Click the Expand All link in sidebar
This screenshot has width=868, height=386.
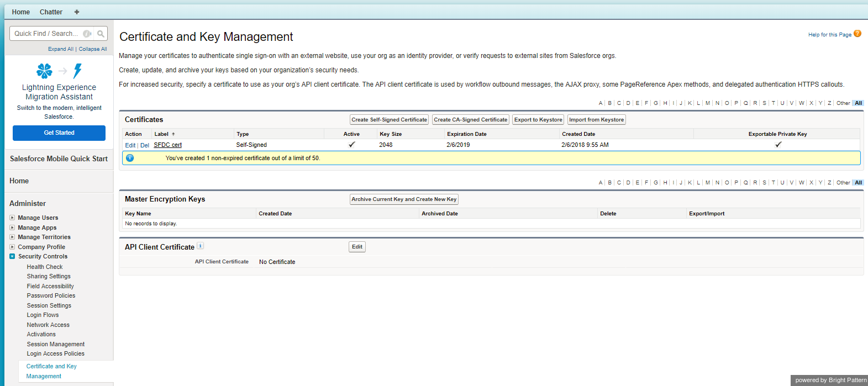(61, 49)
